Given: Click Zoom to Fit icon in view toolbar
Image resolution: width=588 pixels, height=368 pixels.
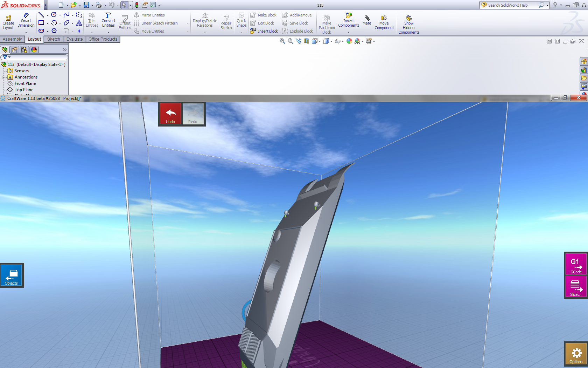Looking at the screenshot, I should tap(282, 41).
